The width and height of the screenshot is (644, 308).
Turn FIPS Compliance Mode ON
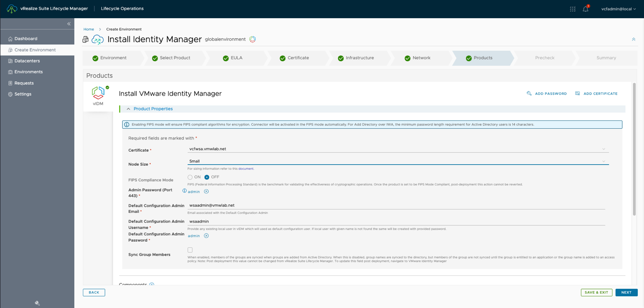pyautogui.click(x=190, y=177)
